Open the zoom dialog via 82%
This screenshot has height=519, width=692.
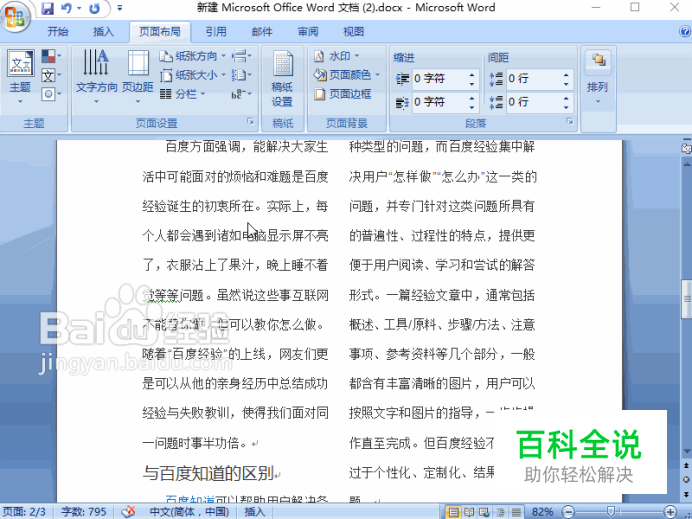coord(542,512)
